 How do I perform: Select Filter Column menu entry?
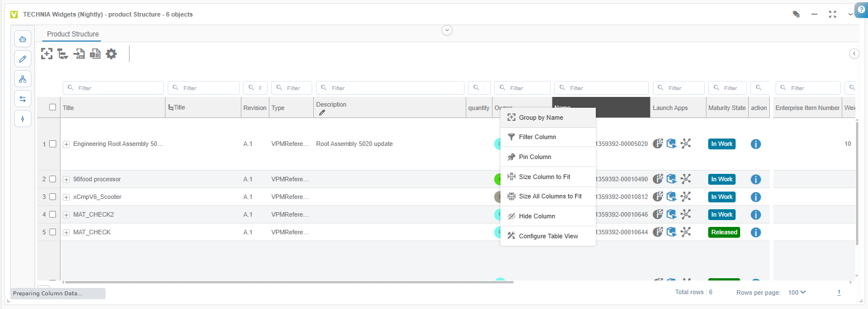pos(548,137)
